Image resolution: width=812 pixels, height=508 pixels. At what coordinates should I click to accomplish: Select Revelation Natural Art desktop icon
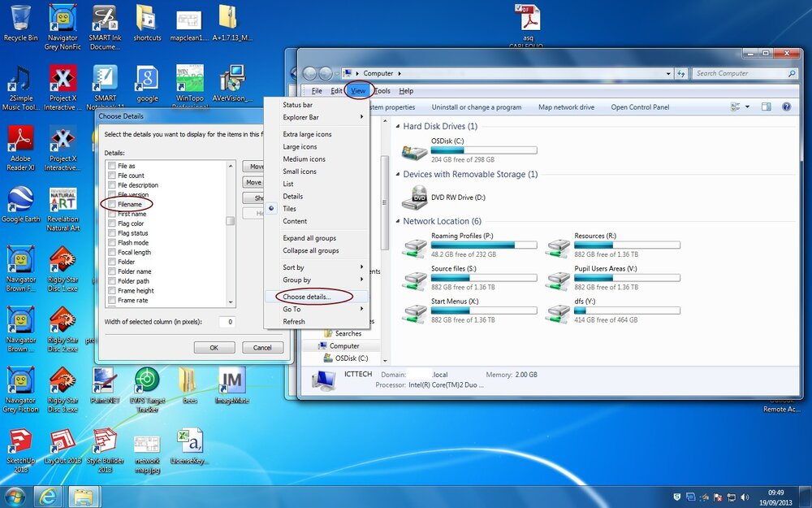63,209
